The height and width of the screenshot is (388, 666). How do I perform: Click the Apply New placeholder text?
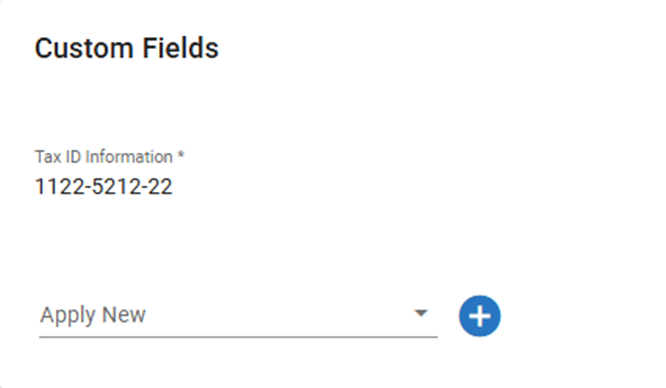tap(93, 315)
